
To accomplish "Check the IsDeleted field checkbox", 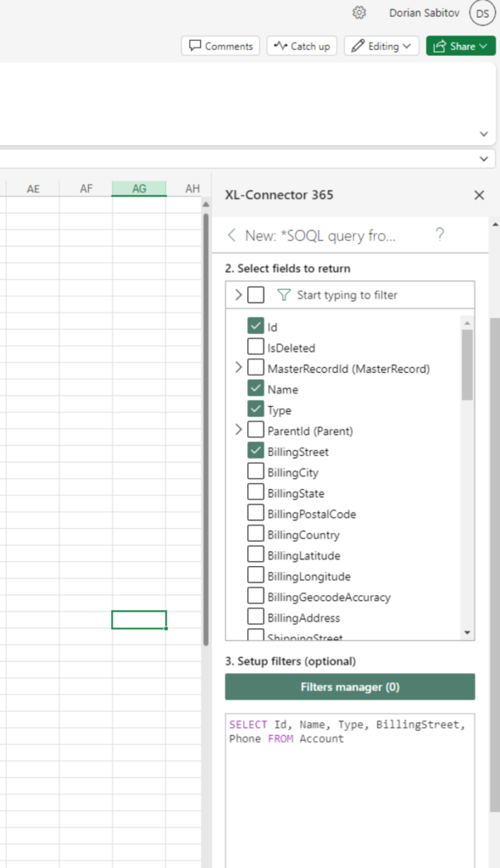I will pyautogui.click(x=255, y=347).
